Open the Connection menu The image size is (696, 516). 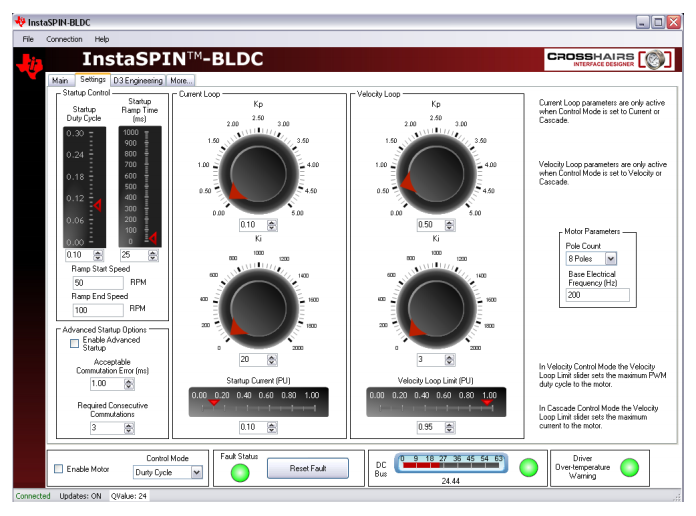tap(64, 38)
